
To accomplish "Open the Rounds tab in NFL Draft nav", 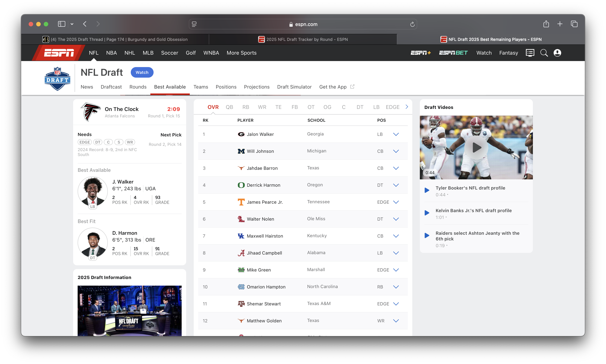I will click(138, 87).
